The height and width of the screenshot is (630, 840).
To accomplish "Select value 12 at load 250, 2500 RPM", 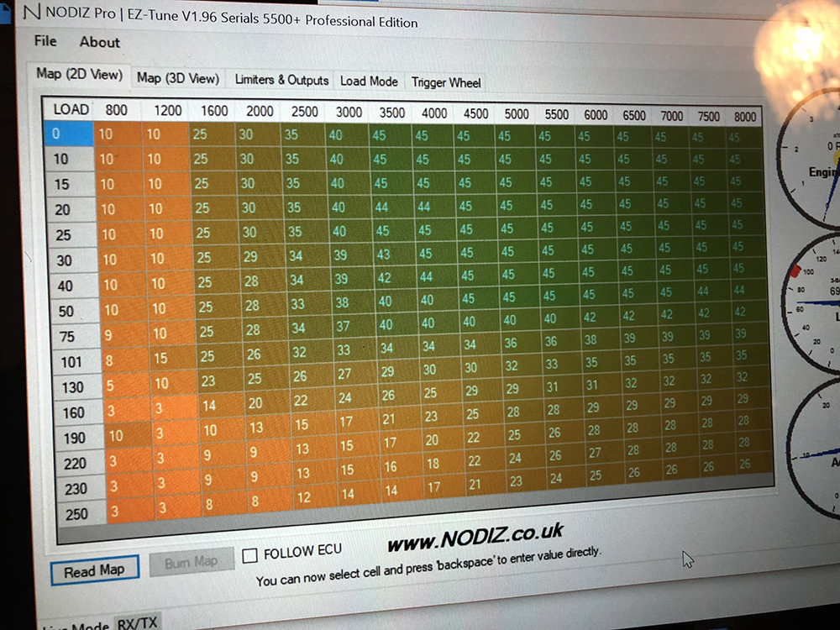I will (x=317, y=497).
